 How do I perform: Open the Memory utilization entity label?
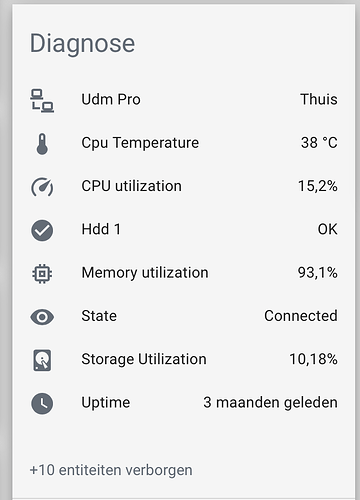click(x=145, y=273)
